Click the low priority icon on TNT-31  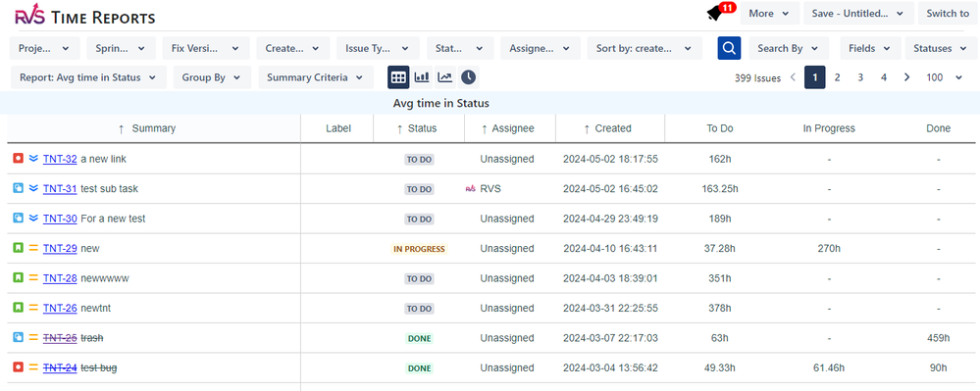(x=33, y=188)
